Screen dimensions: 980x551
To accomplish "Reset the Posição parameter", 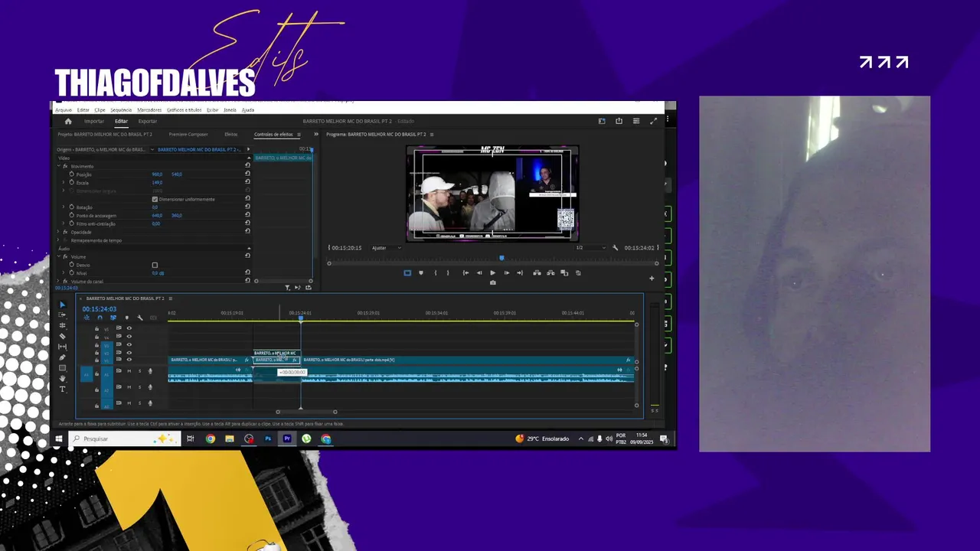I will click(247, 174).
